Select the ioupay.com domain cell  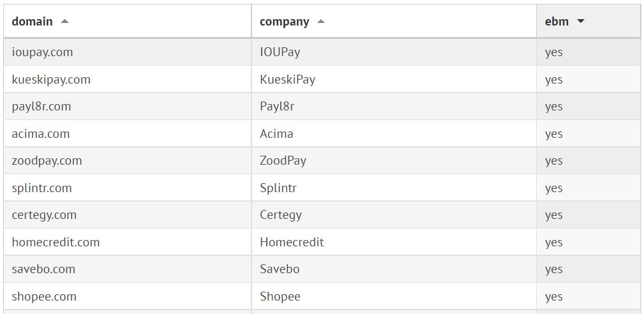[x=42, y=52]
